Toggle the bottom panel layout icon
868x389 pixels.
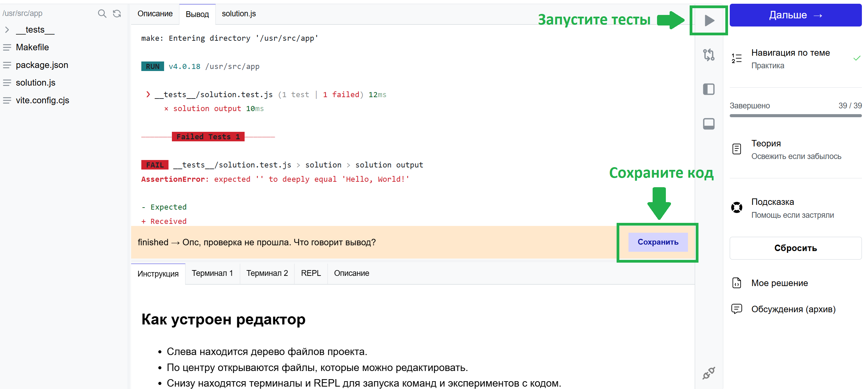pos(709,124)
